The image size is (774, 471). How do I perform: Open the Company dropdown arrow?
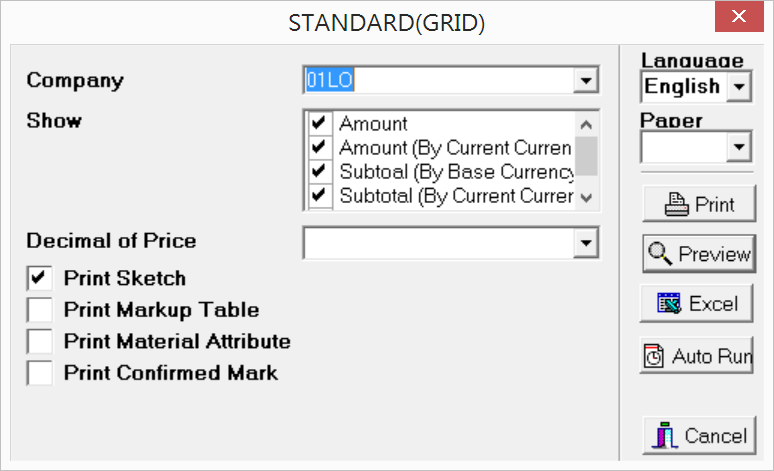586,80
